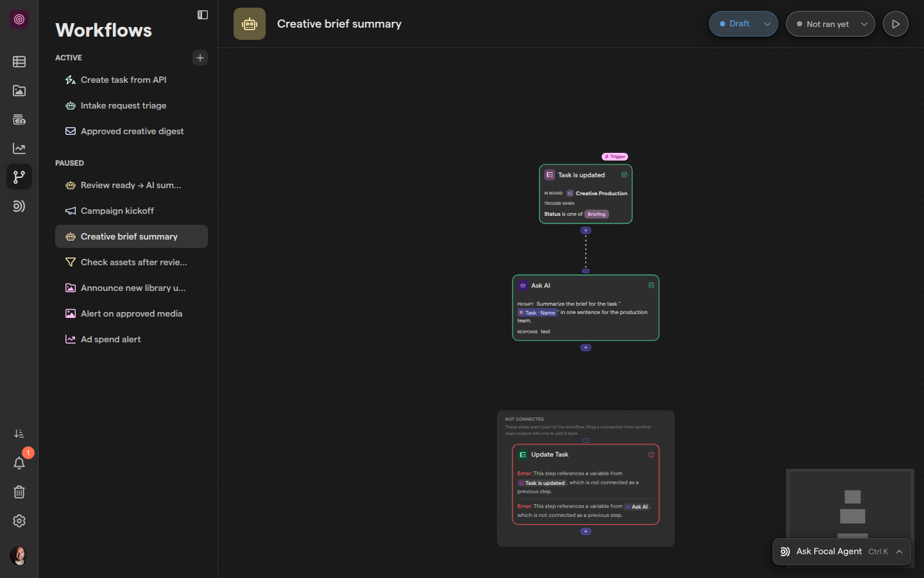
Task: Open Intake request triage workflow
Action: point(132,105)
